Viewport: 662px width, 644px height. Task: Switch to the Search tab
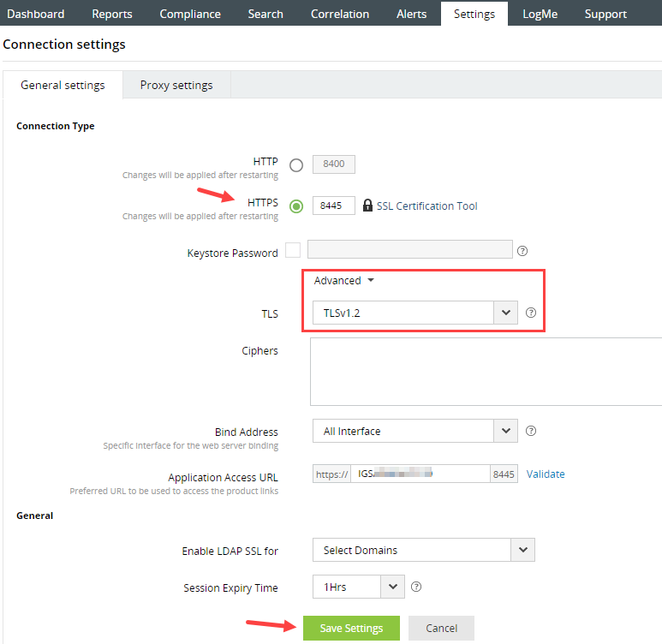click(x=265, y=14)
